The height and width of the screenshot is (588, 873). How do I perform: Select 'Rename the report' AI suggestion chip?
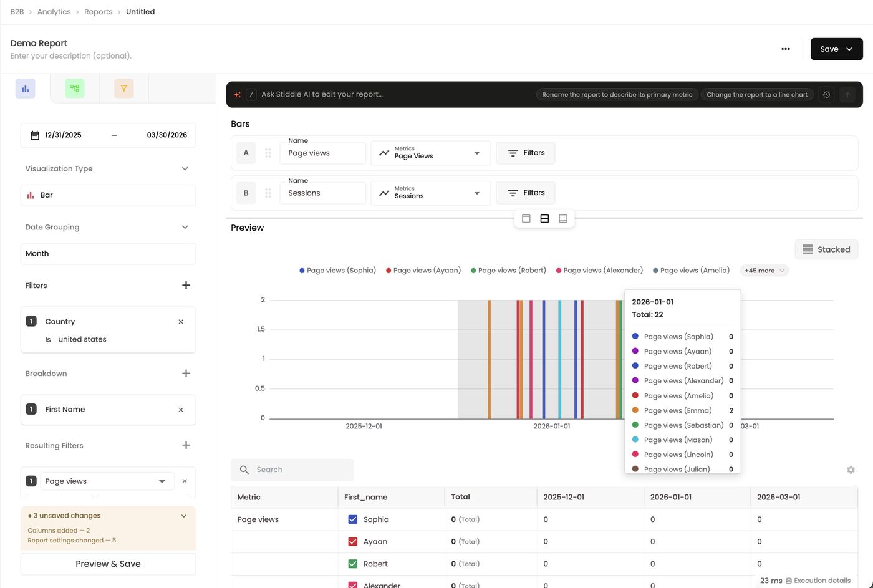(617, 95)
